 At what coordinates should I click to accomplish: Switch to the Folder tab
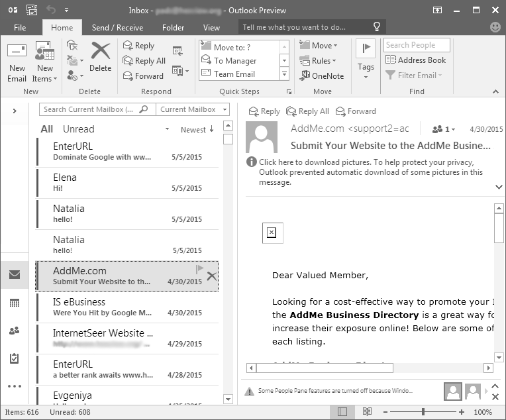(x=174, y=27)
